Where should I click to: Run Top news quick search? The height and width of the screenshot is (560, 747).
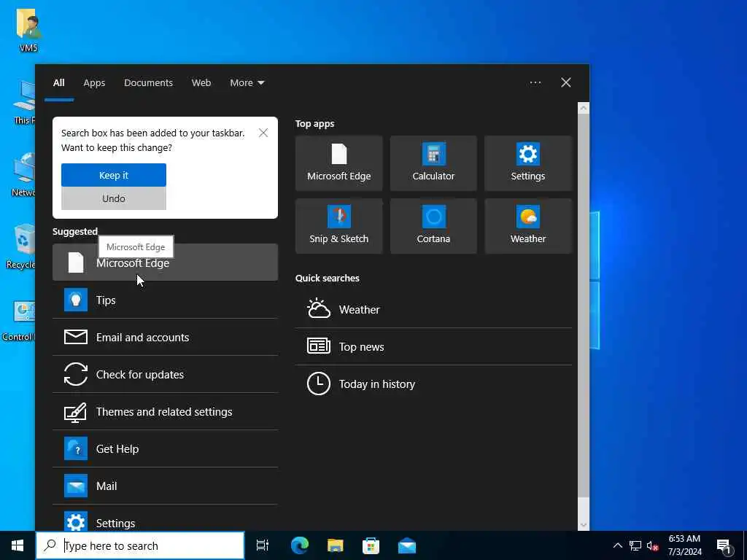tap(433, 346)
